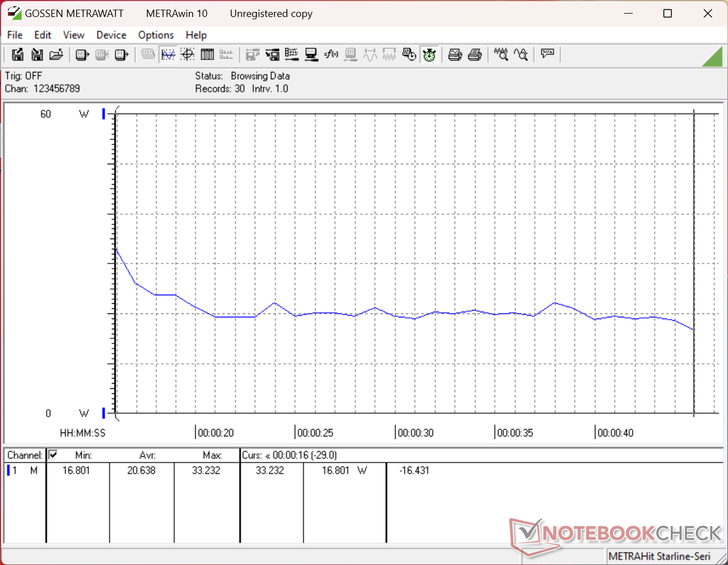Click the 00:00:20 time axis label
728x565 pixels.
point(216,433)
